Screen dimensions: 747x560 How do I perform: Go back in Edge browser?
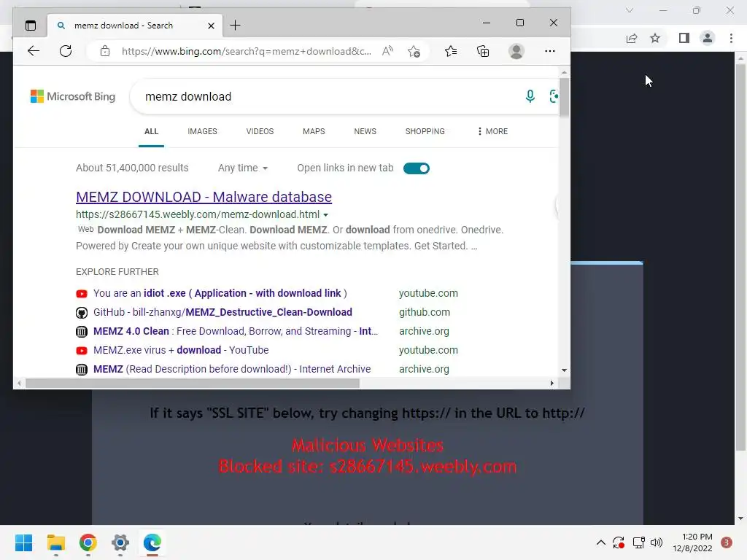pos(34,51)
